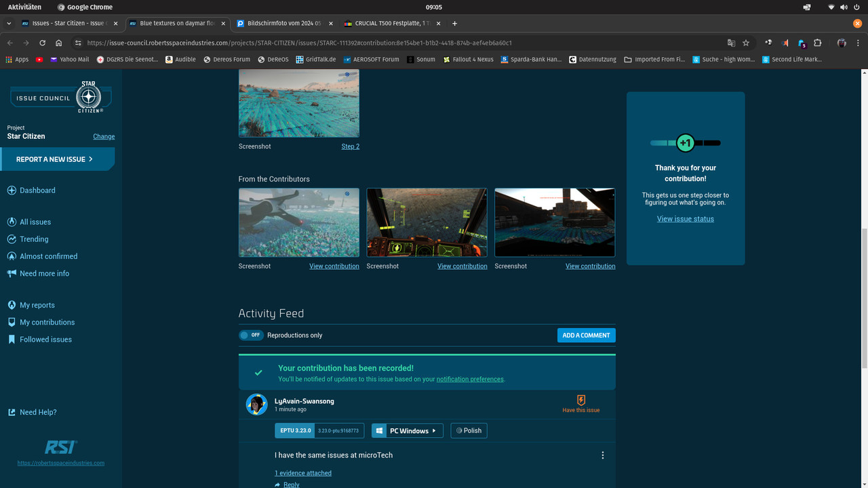The image size is (868, 488).
Task: Click Report a New Issue button
Action: [57, 159]
